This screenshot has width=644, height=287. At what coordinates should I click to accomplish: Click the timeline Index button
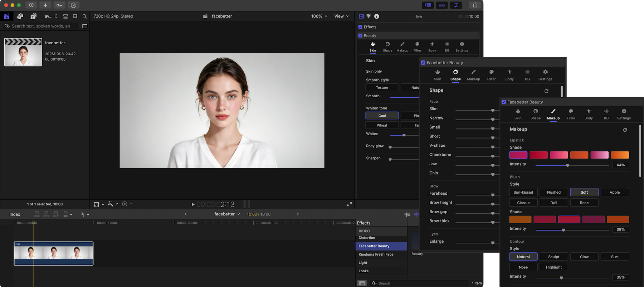click(x=15, y=214)
